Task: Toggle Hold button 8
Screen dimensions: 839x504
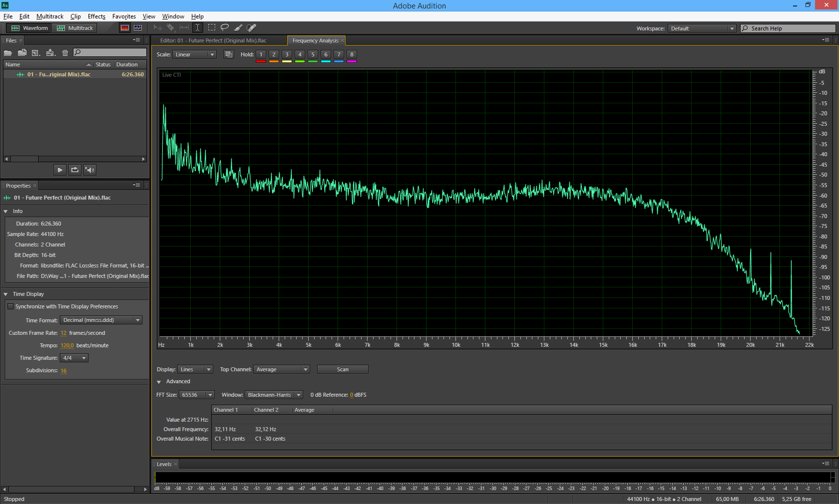Action: coord(352,54)
